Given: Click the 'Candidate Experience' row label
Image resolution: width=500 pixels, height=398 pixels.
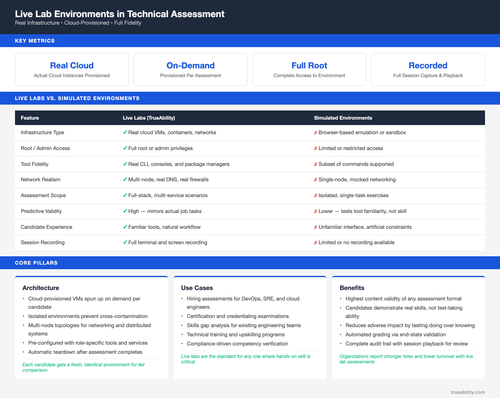Looking at the screenshot, I should click(x=46, y=227).
